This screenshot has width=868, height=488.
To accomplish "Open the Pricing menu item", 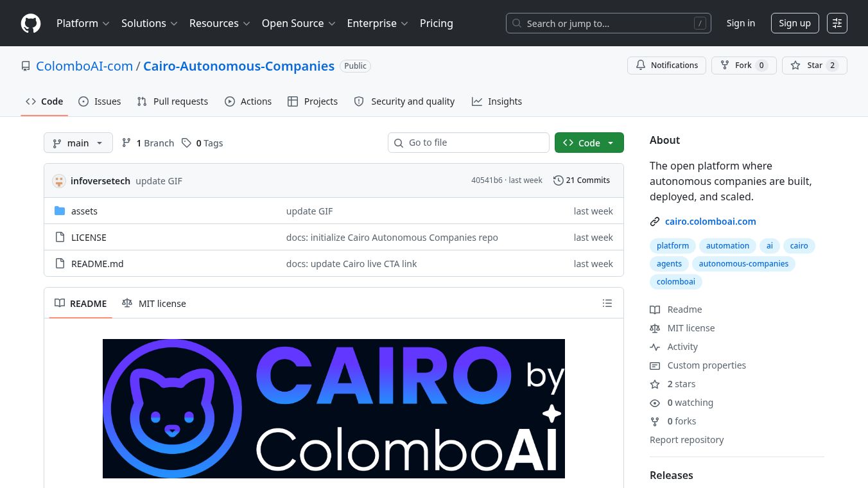I will click(437, 23).
